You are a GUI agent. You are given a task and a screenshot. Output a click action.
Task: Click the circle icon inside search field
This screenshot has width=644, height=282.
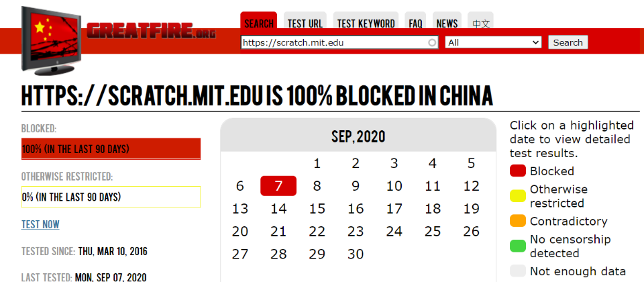(432, 42)
